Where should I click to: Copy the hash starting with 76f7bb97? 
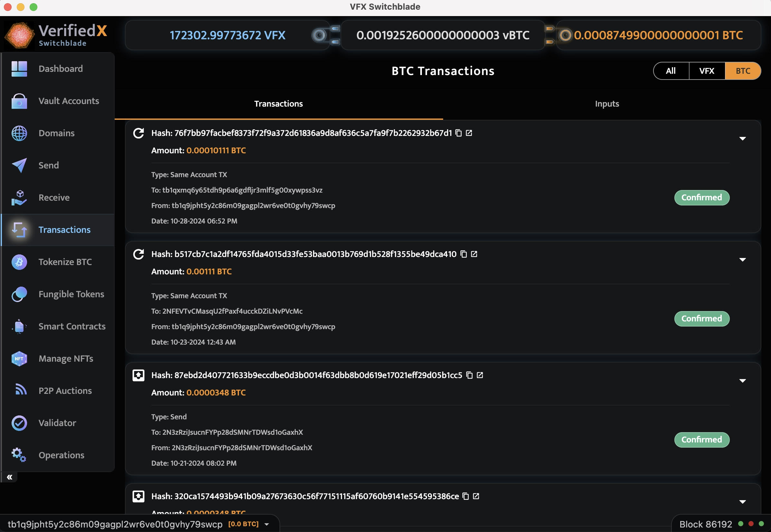coord(459,133)
